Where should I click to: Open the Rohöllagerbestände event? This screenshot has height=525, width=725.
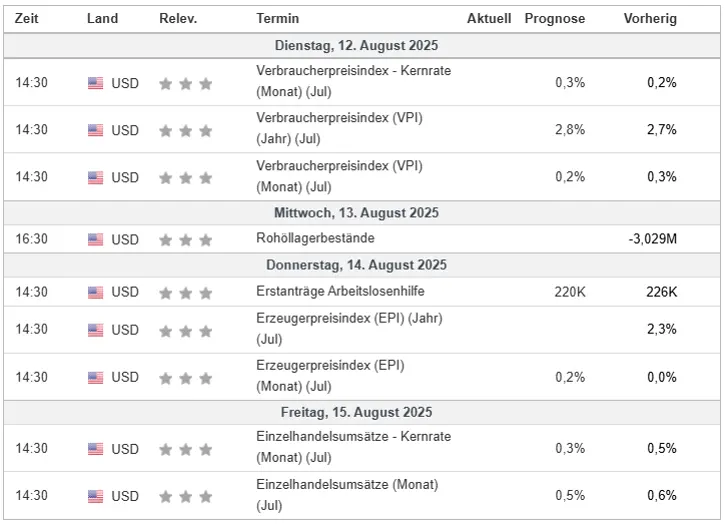pos(315,238)
